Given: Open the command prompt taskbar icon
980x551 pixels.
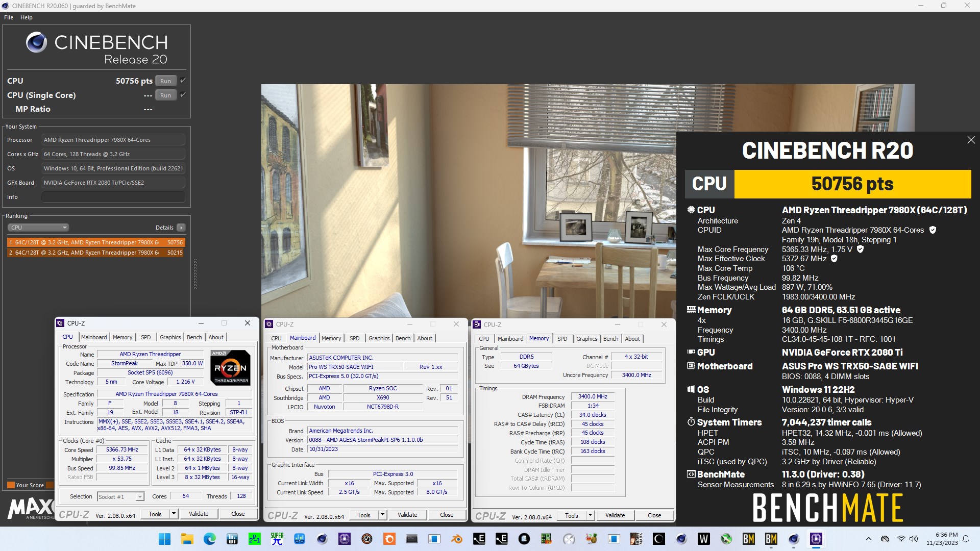Looking at the screenshot, I should point(411,539).
